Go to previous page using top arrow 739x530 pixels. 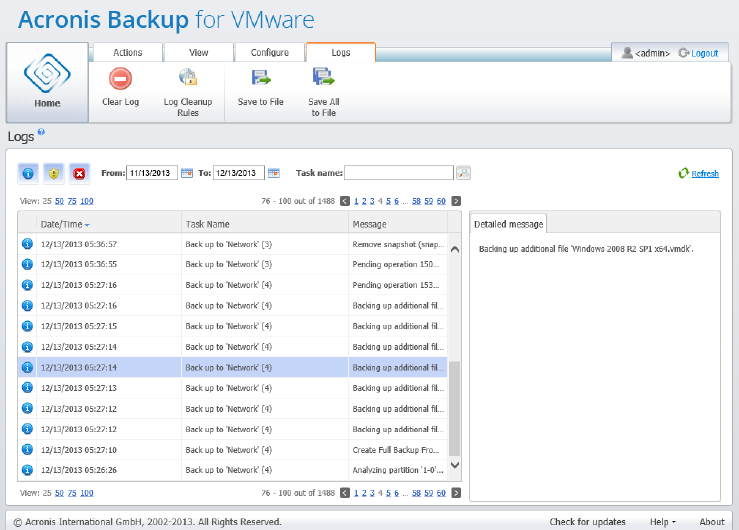click(x=345, y=201)
